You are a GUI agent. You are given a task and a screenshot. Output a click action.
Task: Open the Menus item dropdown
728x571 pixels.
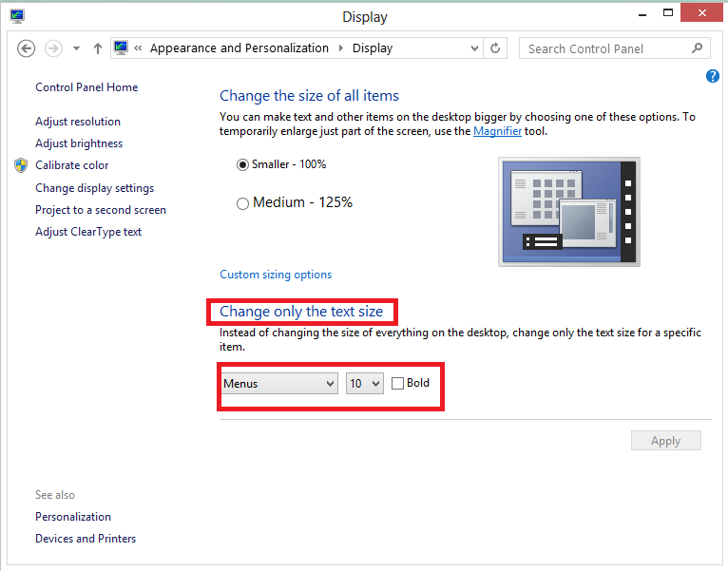click(278, 384)
